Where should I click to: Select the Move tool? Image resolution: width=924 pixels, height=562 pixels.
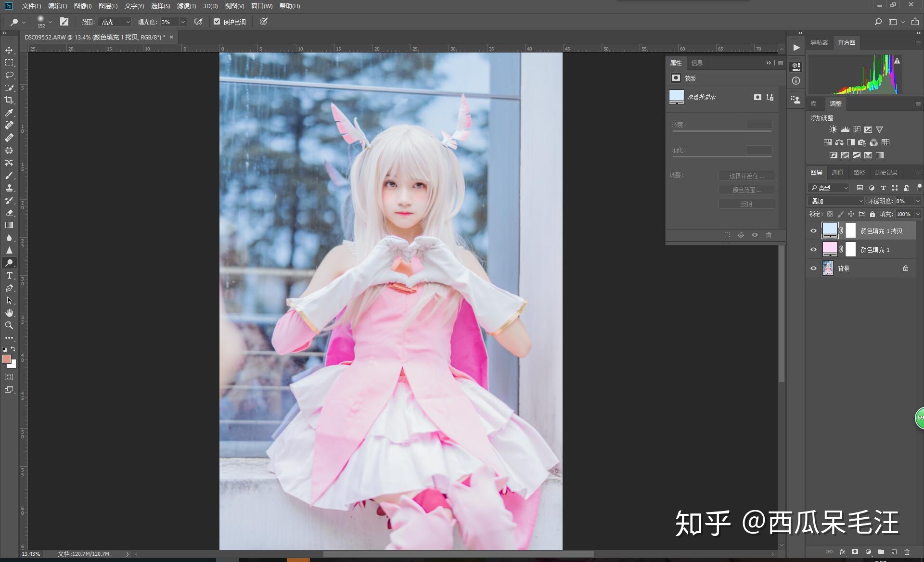9,50
